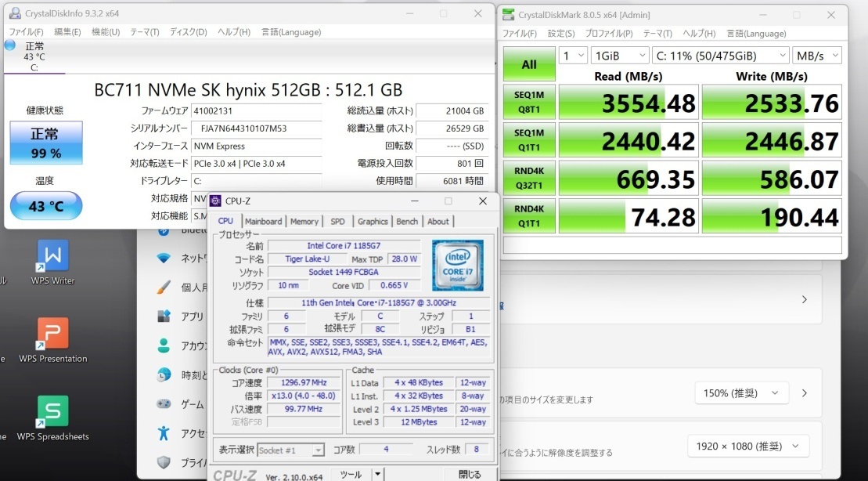Open WPS Writer desktop shortcut

pyautogui.click(x=52, y=257)
